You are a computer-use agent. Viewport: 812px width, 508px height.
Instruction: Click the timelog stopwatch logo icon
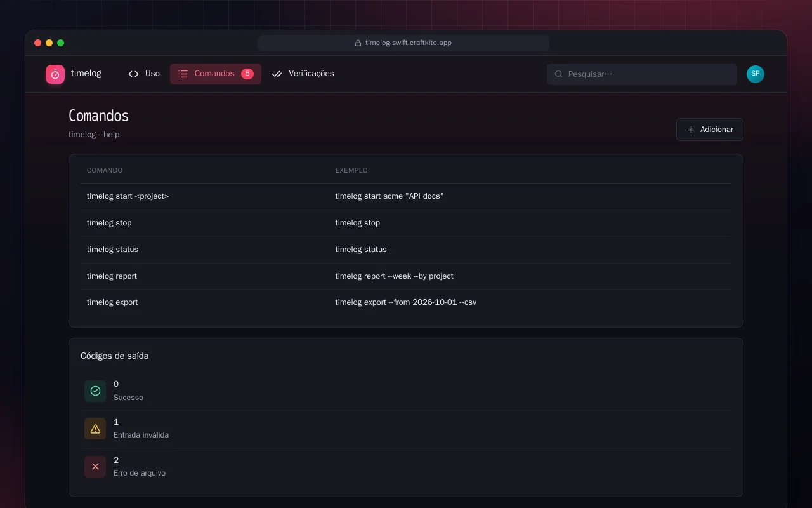pos(55,74)
